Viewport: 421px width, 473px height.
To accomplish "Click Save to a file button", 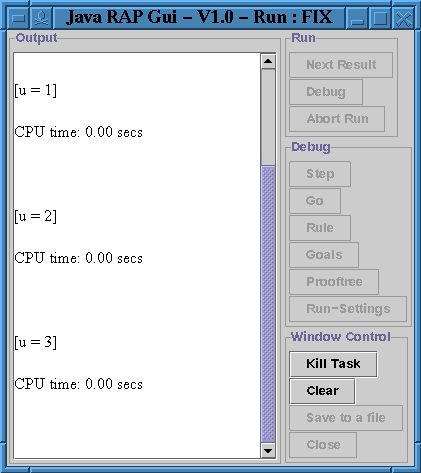I will point(346,418).
